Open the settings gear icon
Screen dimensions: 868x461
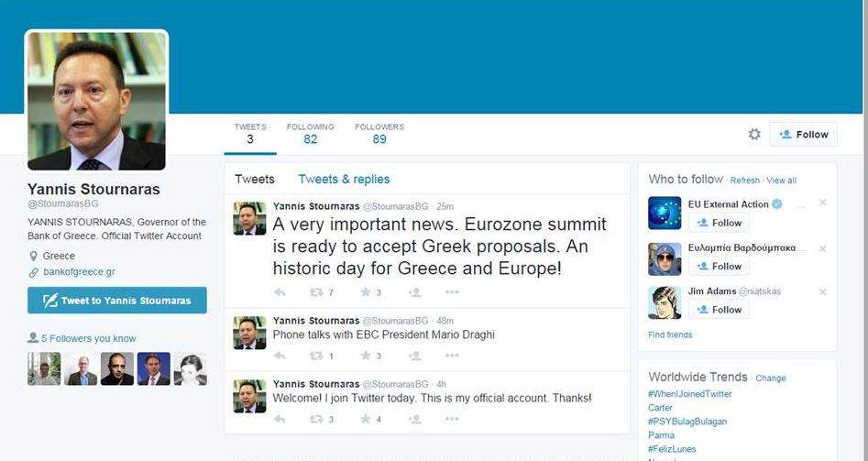(x=754, y=134)
